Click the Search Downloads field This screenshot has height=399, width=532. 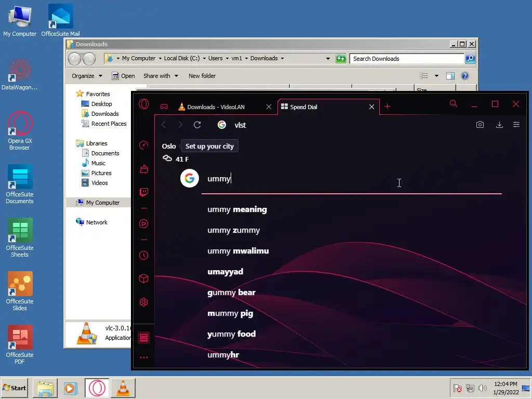click(x=407, y=59)
